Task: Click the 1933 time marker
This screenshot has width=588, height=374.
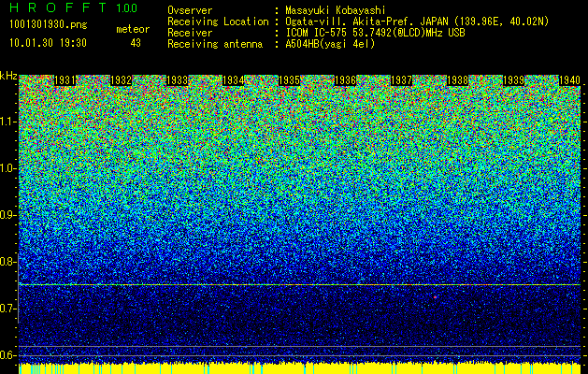Action: [x=177, y=80]
